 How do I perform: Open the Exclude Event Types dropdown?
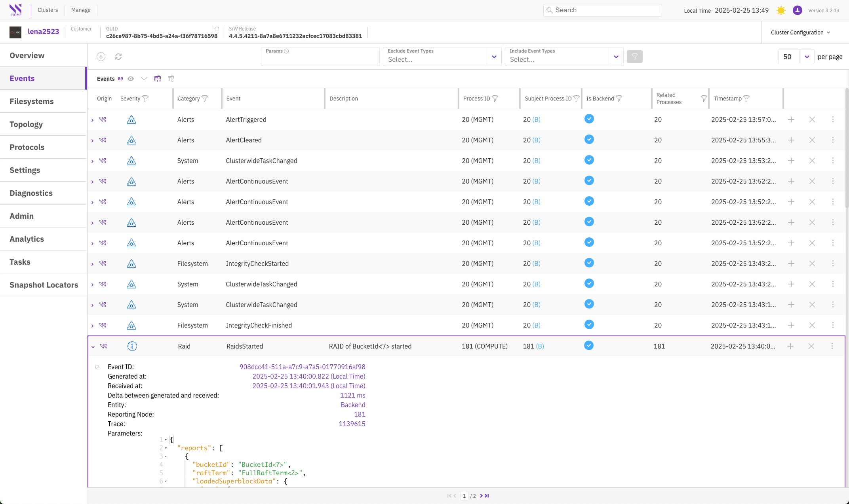(x=494, y=57)
